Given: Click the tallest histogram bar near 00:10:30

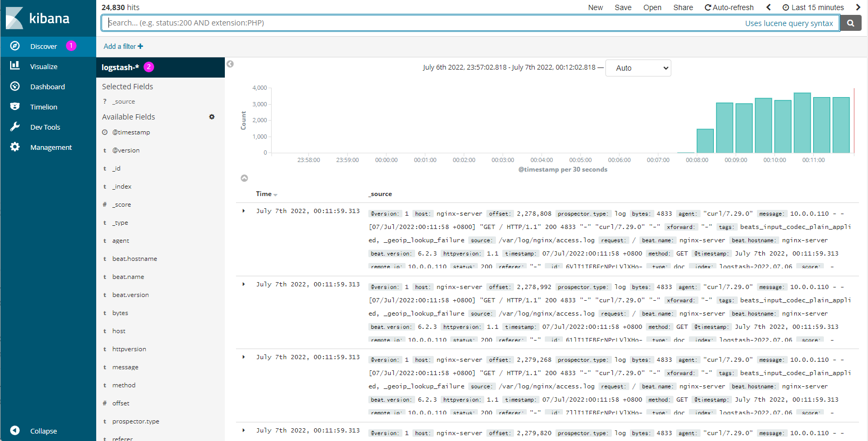Looking at the screenshot, I should click(x=802, y=123).
